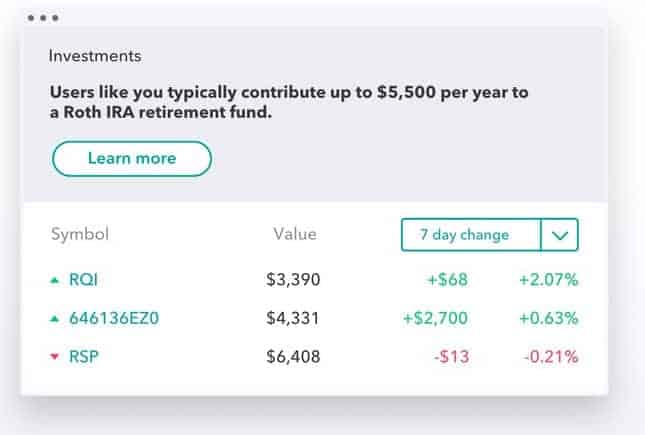Click the +$2,700 change amount
Screen dimensions: 645x435
pyautogui.click(x=435, y=318)
